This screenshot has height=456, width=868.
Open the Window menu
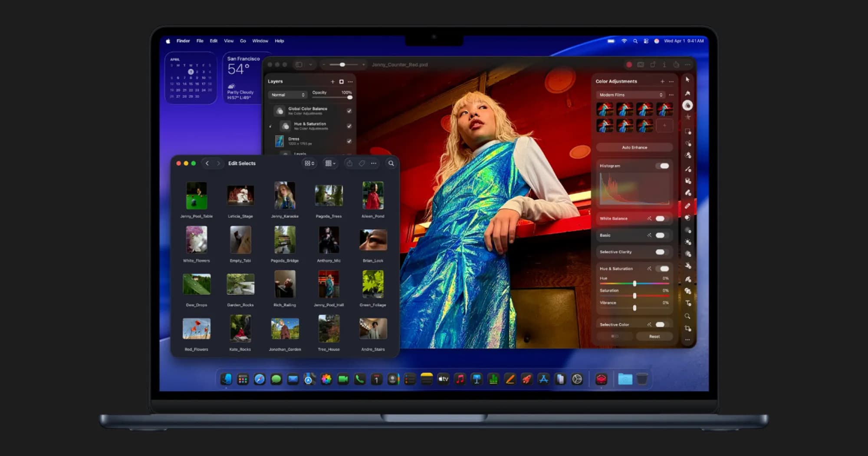[x=260, y=41]
